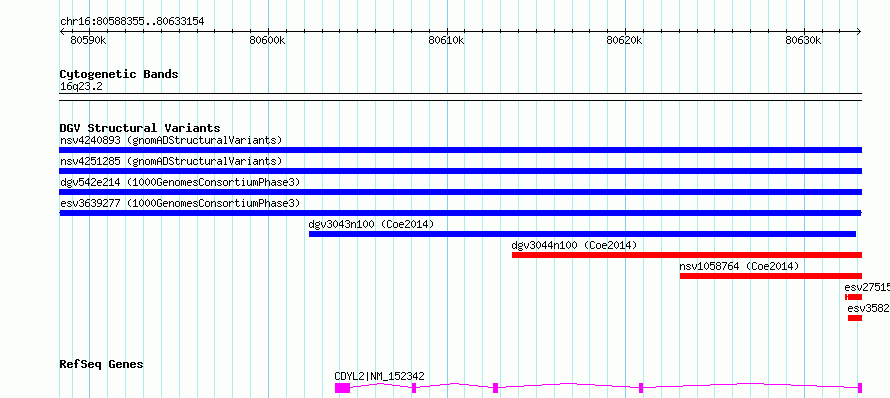Image resolution: width=890 pixels, height=398 pixels.
Task: Click the blue bar under dgv542e214
Action: point(460,192)
